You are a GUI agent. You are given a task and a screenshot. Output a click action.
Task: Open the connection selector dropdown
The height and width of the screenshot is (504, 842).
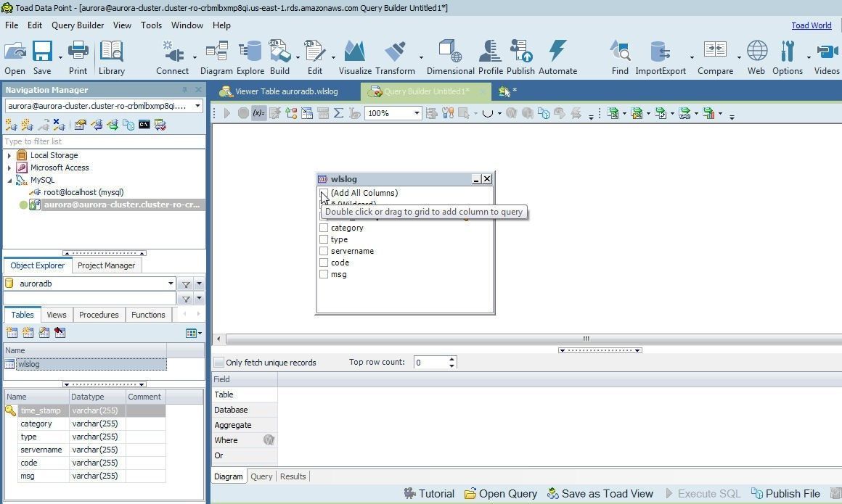point(197,106)
